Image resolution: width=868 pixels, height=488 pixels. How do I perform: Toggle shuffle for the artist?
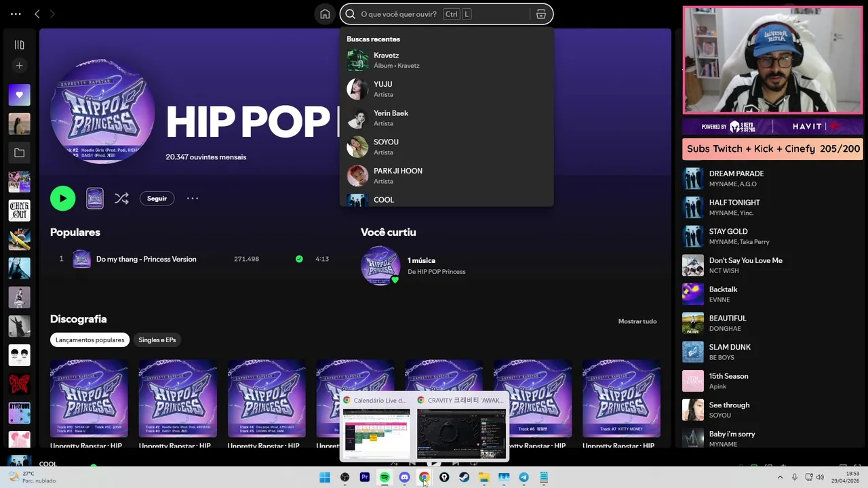(121, 199)
